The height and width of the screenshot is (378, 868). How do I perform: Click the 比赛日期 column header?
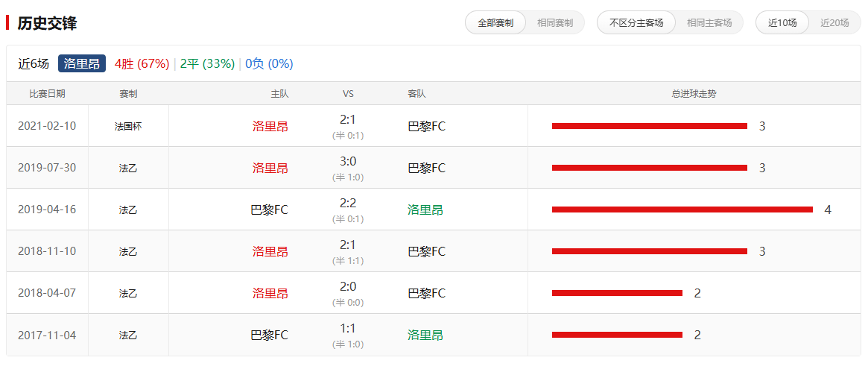47,94
